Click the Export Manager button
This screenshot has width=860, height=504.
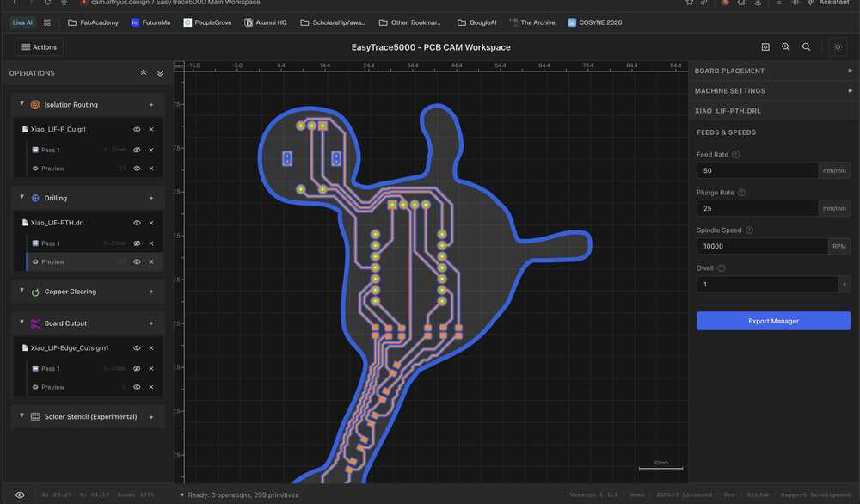point(773,321)
